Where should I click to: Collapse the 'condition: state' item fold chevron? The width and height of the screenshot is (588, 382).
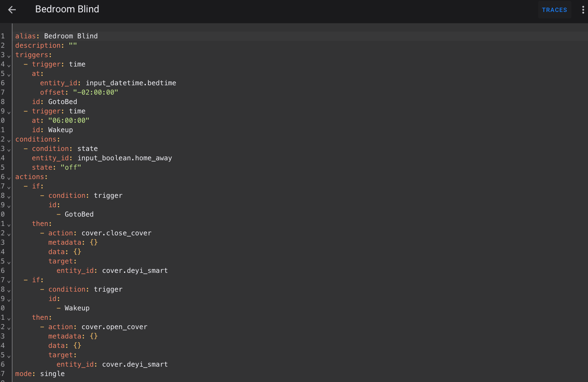[9, 150]
